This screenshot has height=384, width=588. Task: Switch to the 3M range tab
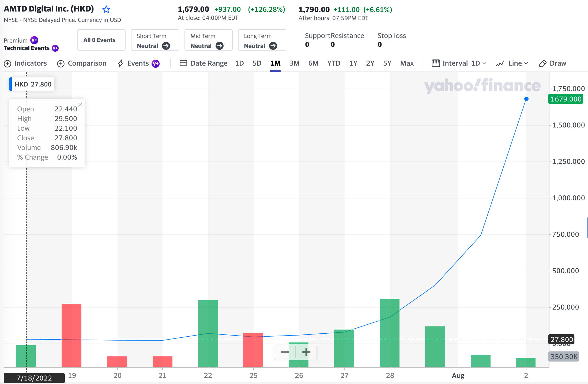pyautogui.click(x=294, y=63)
